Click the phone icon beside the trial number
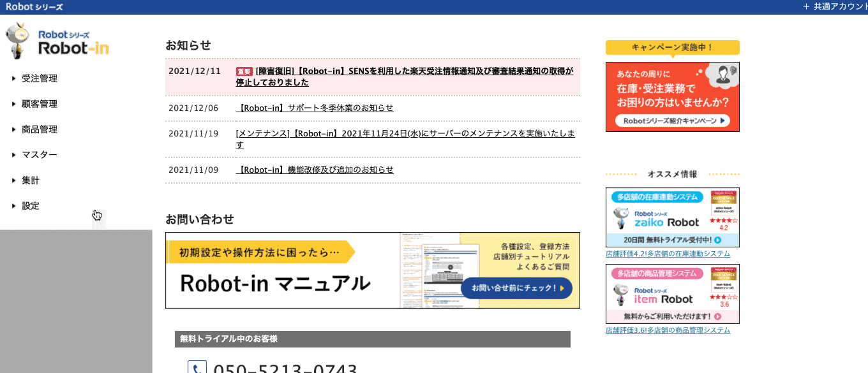 point(197,367)
